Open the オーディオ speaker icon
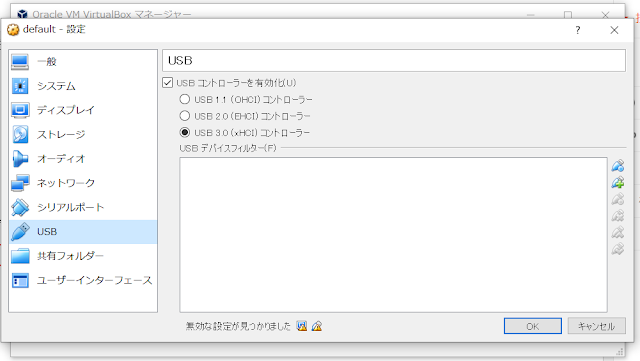 click(20, 158)
